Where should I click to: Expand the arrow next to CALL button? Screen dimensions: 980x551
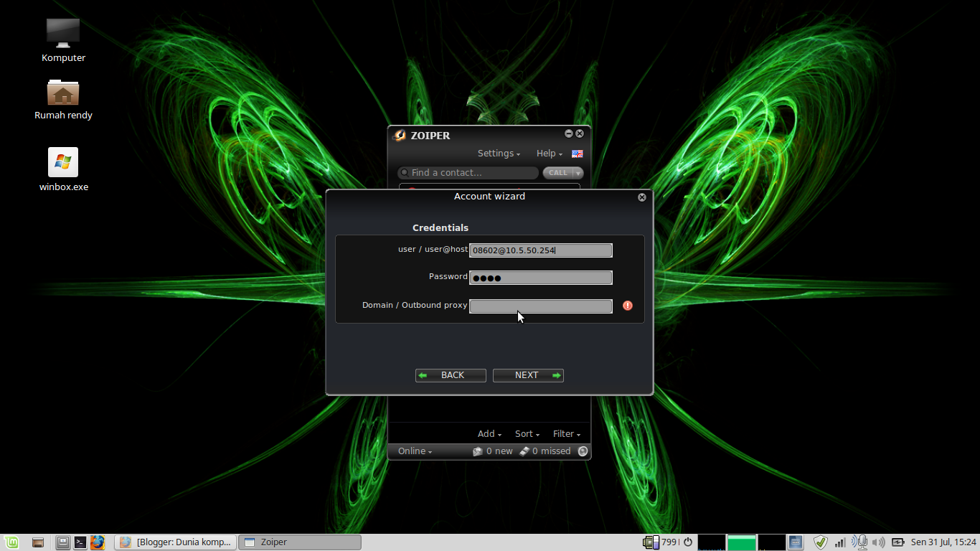[x=578, y=173]
